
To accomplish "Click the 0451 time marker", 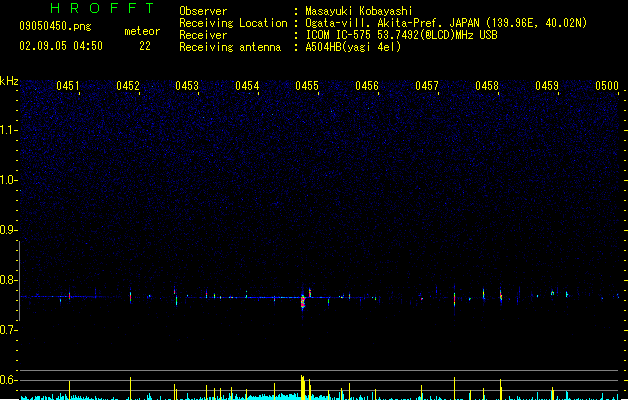I will pos(67,86).
